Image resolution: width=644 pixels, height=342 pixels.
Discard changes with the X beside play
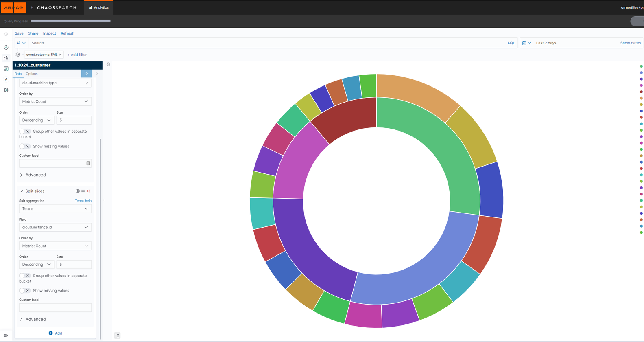[x=97, y=74]
